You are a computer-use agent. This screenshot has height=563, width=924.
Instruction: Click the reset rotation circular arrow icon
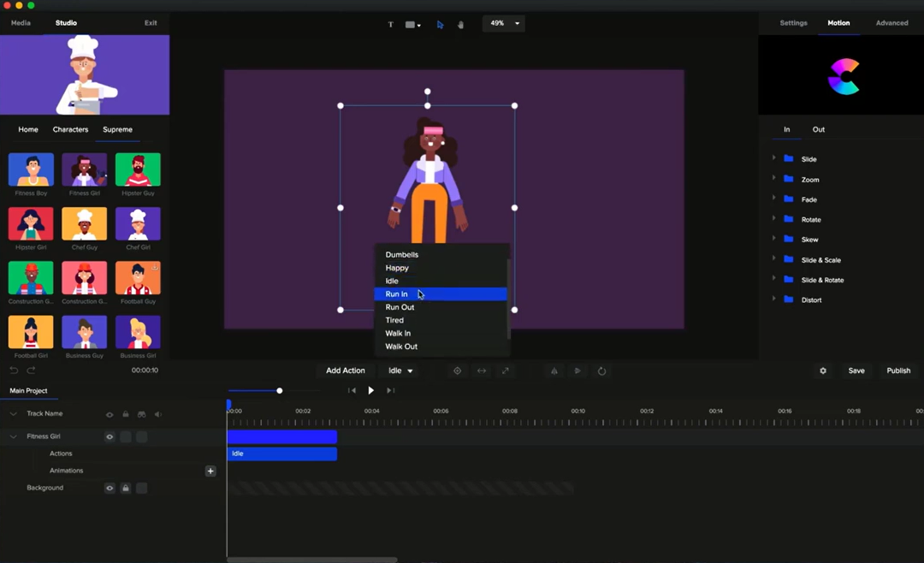[601, 370]
